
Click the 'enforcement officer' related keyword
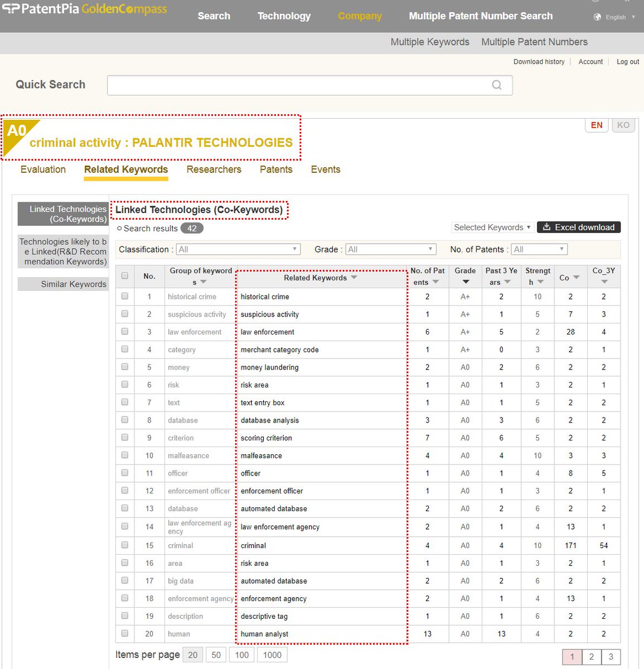[272, 491]
